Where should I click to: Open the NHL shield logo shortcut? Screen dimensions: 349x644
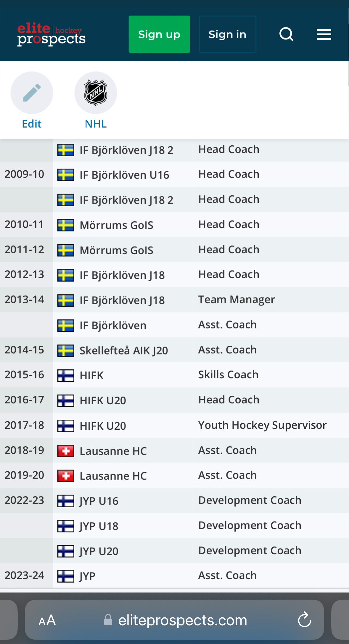point(96,93)
